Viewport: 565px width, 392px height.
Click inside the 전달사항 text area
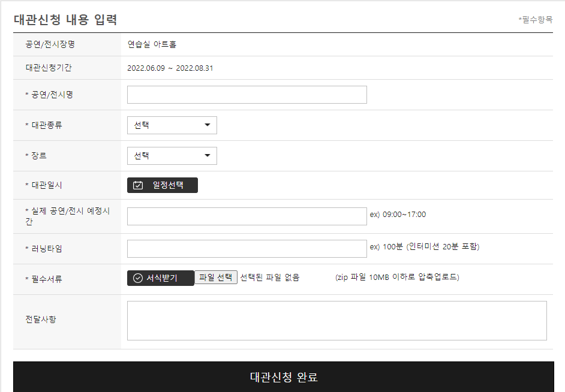coord(337,321)
